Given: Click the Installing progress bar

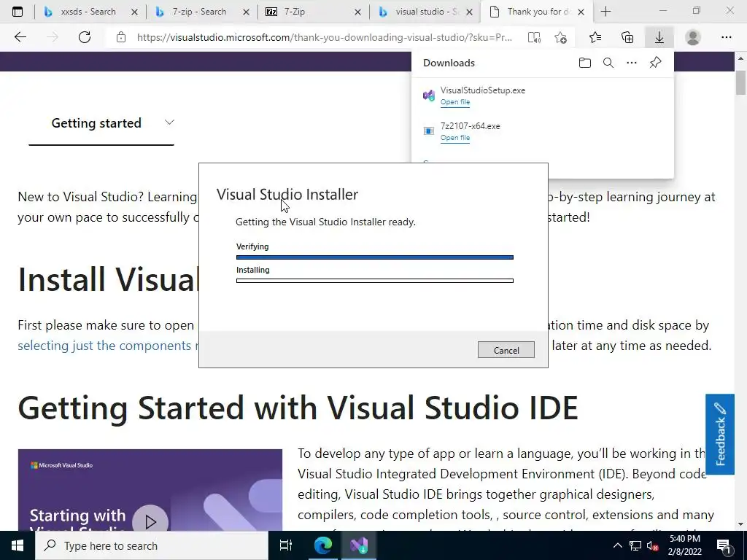Looking at the screenshot, I should [x=374, y=281].
